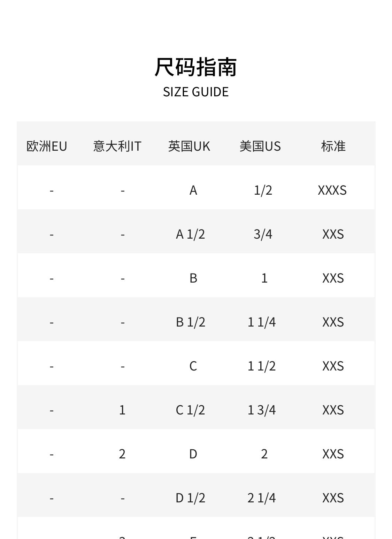
Task: Click the 标准 column header
Action: pos(333,146)
